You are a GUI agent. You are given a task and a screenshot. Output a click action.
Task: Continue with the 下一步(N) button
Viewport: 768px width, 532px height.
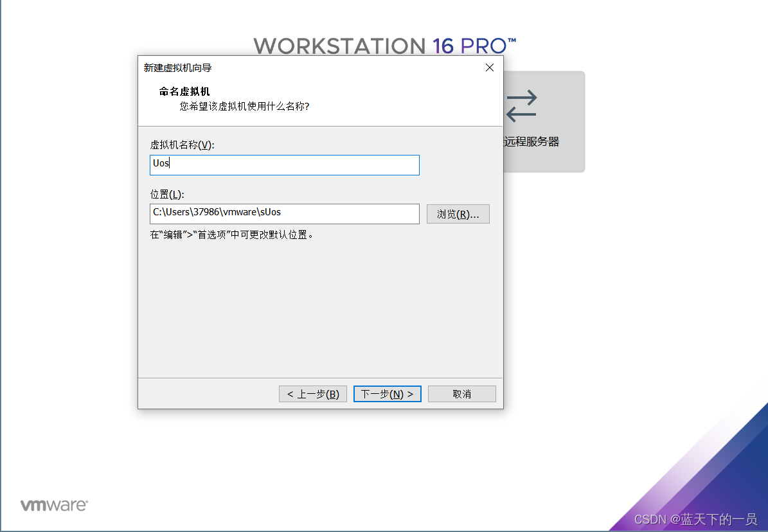pyautogui.click(x=388, y=394)
